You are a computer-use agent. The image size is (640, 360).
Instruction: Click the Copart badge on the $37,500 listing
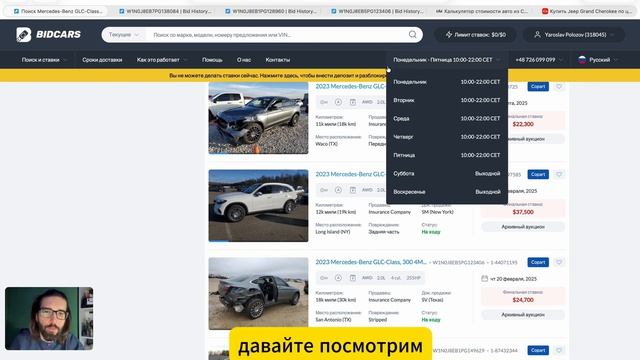pos(538,174)
